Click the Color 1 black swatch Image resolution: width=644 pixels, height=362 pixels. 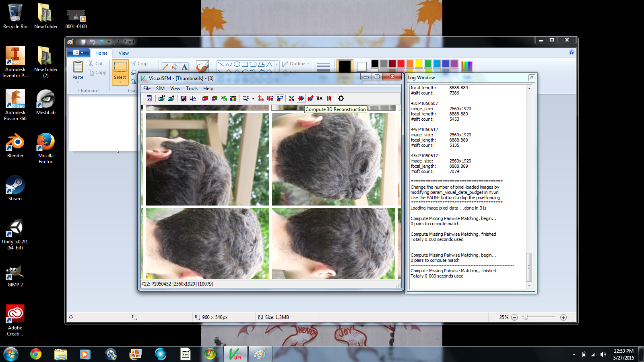click(345, 66)
